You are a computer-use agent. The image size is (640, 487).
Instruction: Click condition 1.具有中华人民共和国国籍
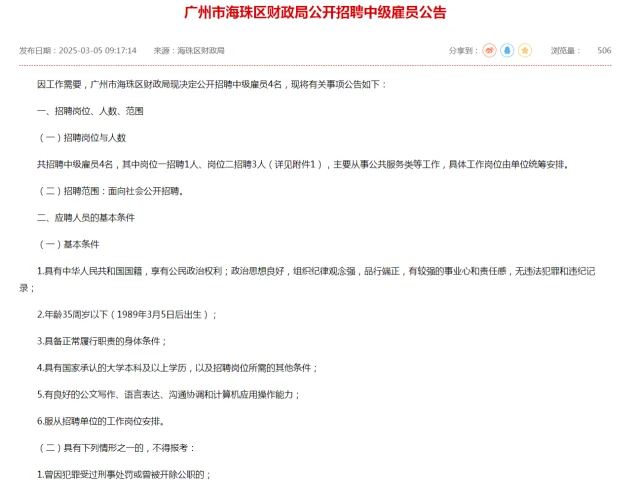click(307, 279)
